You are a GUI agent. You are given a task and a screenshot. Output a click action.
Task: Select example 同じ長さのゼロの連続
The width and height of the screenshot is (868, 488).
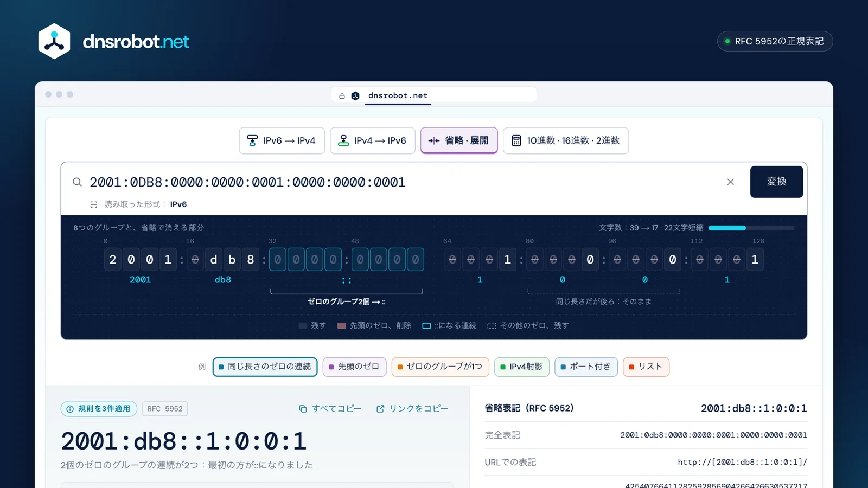[x=265, y=367]
